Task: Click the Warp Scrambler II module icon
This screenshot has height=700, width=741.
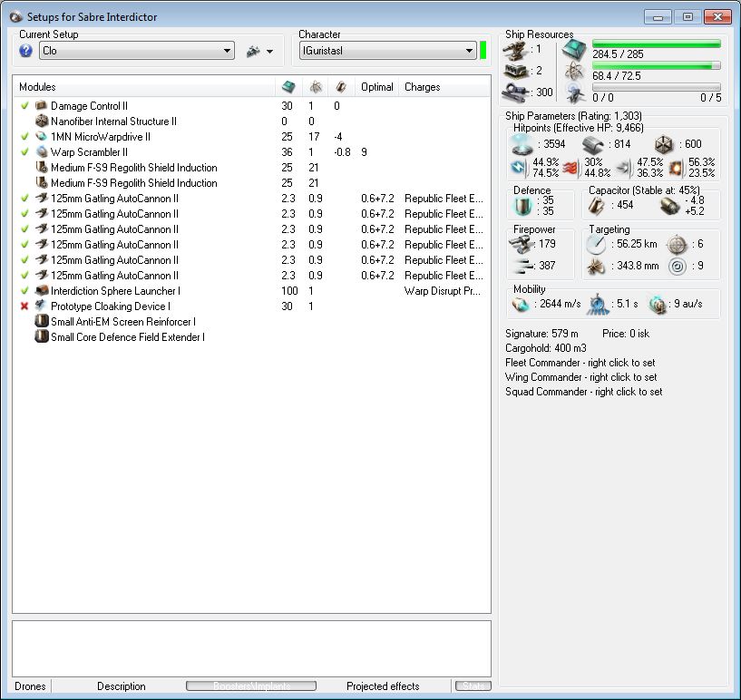Action: click(x=42, y=152)
